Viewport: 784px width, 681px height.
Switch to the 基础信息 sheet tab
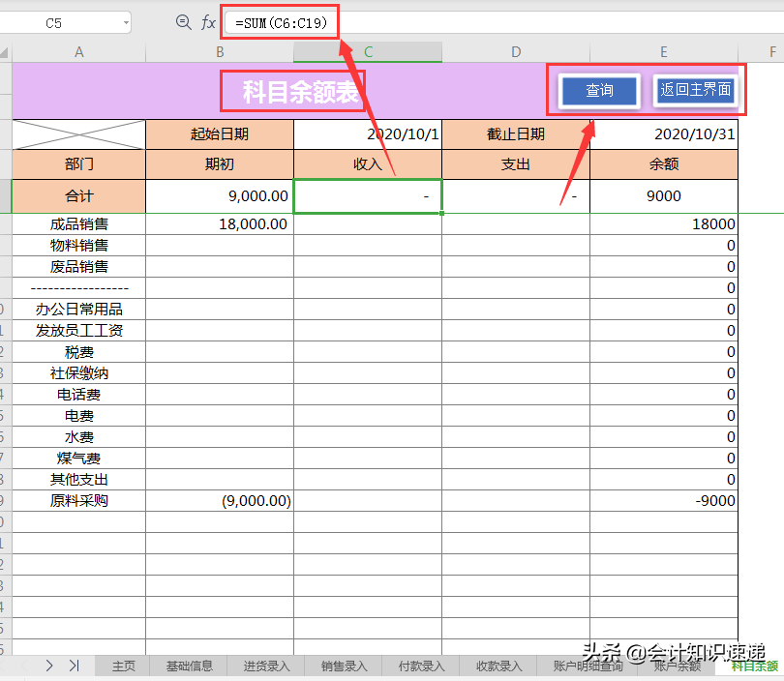(x=189, y=666)
